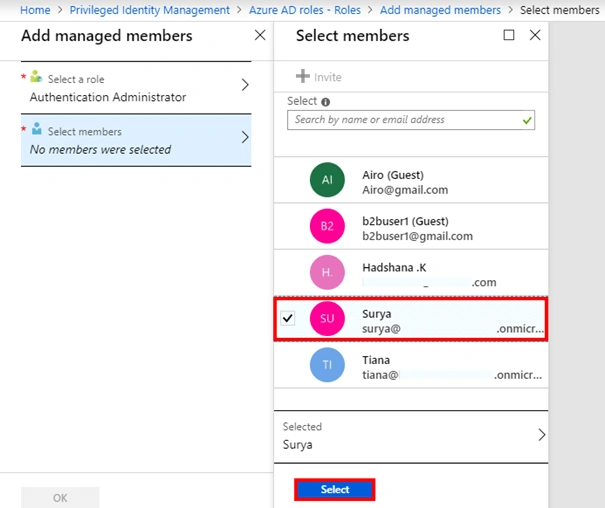Image resolution: width=605 pixels, height=508 pixels.
Task: Close the Select members pane
Action: tap(535, 35)
